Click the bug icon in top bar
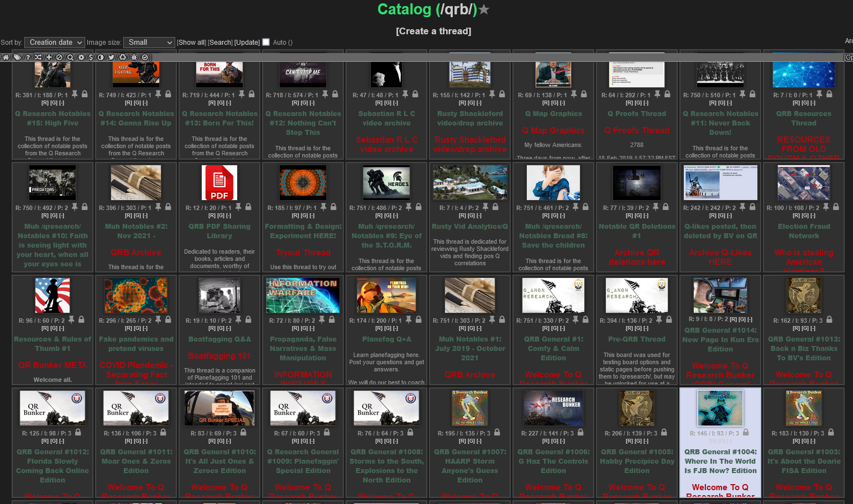Screen dimensions: 853x504 tap(134, 57)
